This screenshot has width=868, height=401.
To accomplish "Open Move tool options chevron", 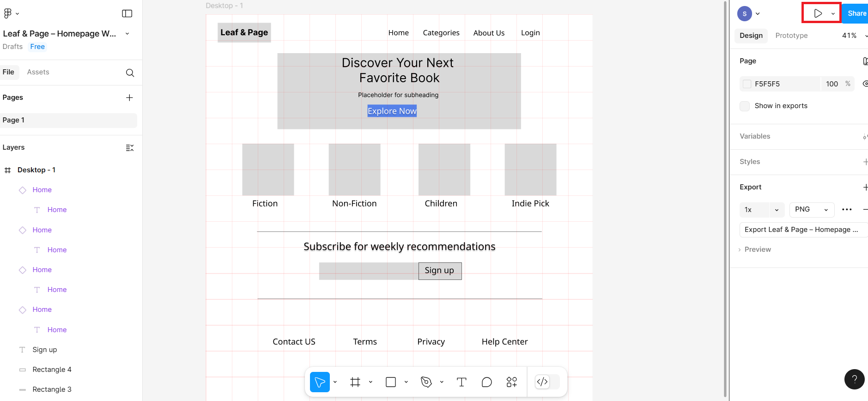I will pos(335,382).
